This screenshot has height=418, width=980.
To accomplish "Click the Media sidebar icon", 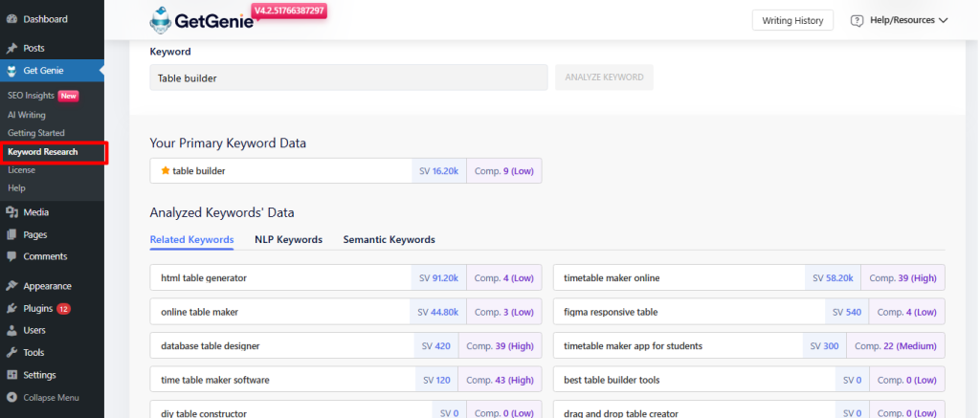I will coord(11,212).
